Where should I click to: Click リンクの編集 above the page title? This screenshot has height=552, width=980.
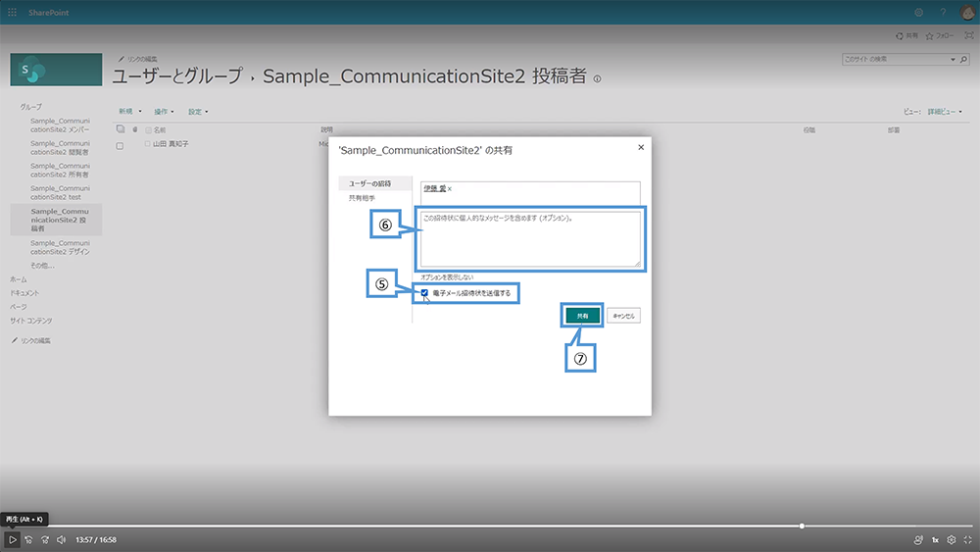(x=138, y=59)
